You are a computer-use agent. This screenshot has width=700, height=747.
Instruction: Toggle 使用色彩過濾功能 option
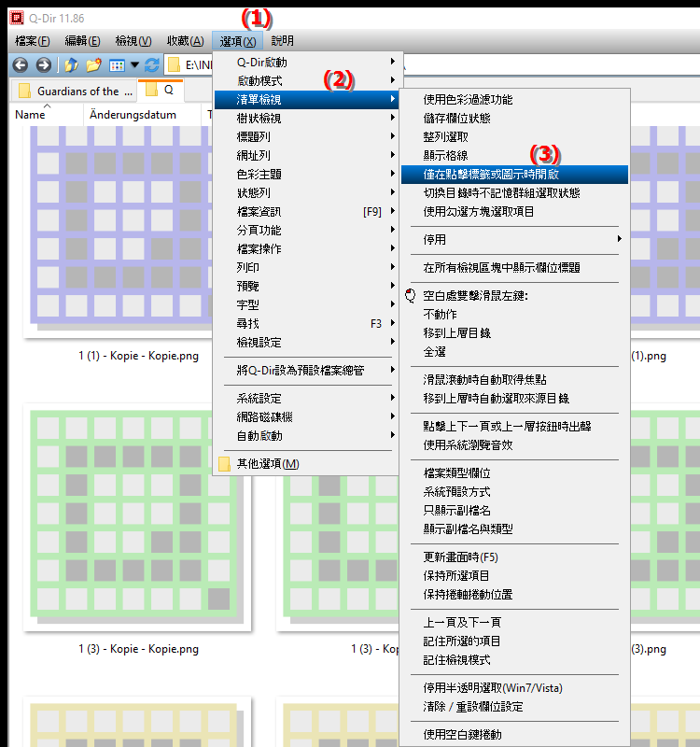[x=515, y=100]
